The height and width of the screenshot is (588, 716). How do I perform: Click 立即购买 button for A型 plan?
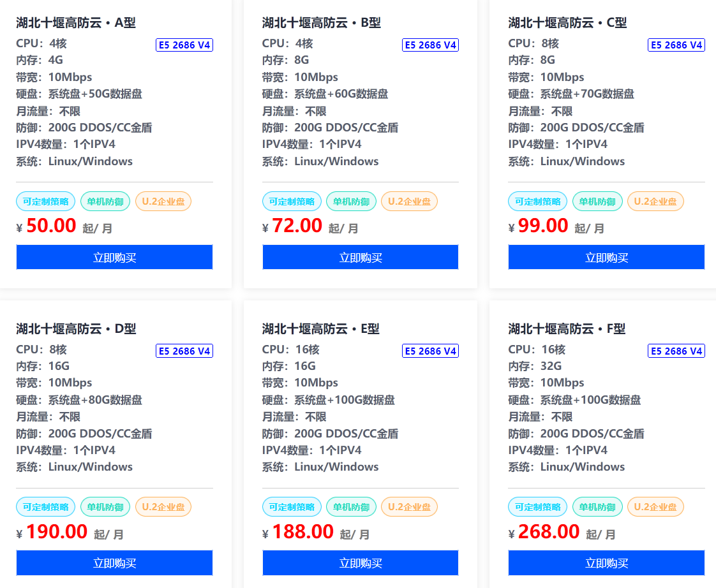(x=114, y=258)
